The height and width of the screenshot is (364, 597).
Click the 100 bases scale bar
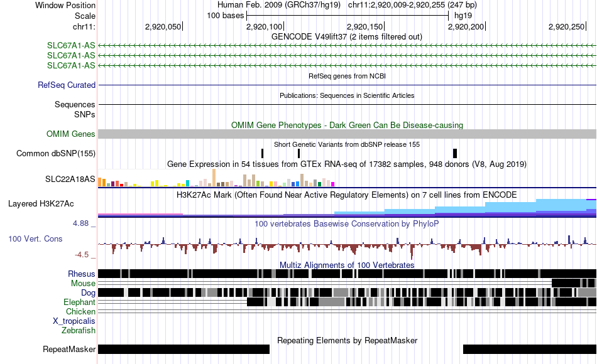[348, 16]
